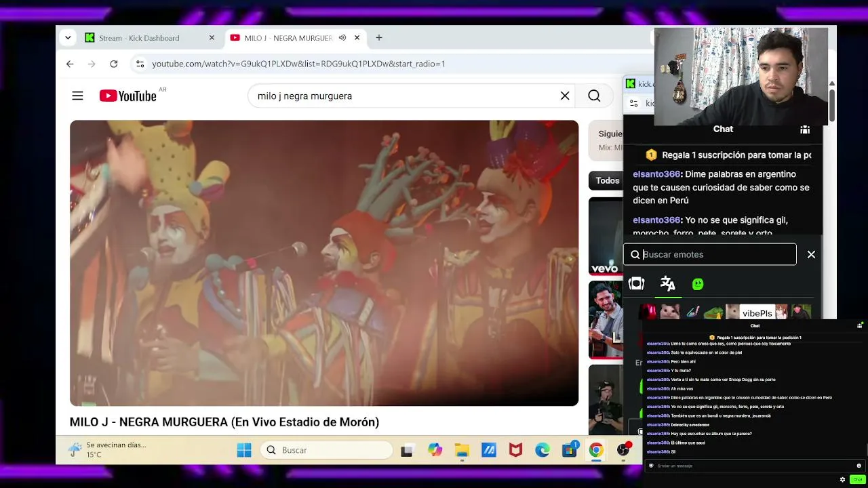868x488 pixels.
Task: Click the 'Y tu mate?' chat message
Action: 681,371
